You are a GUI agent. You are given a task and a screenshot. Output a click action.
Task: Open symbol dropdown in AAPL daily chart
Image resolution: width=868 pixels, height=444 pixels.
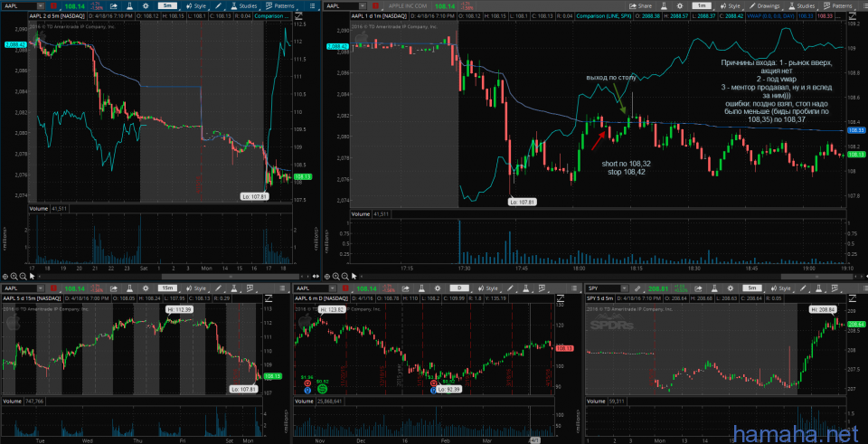(x=332, y=288)
